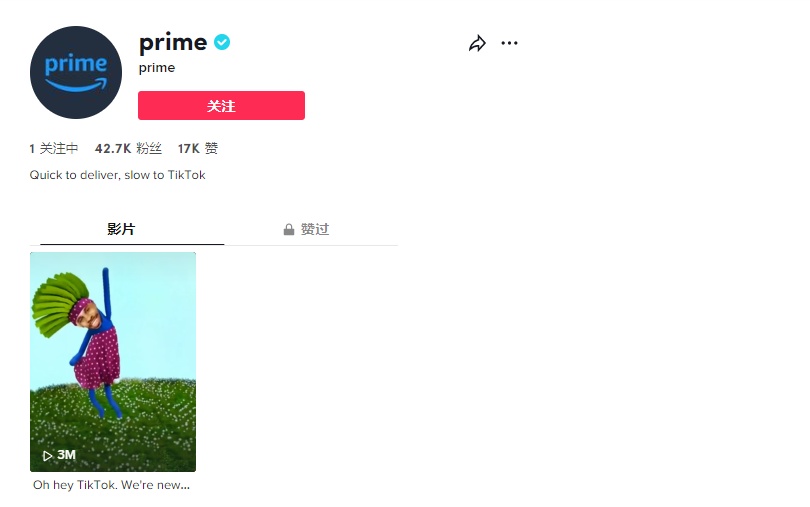Click the prime profile avatar
This screenshot has height=507, width=810.
(76, 72)
